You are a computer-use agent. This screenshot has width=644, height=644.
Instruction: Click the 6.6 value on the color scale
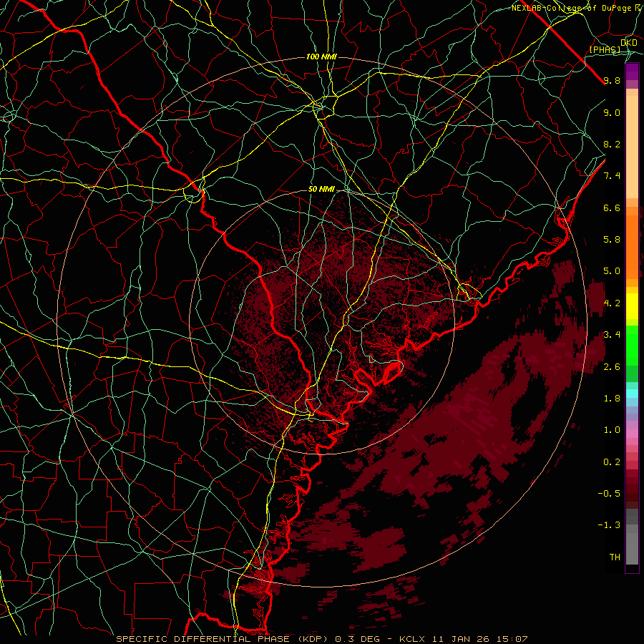612,208
